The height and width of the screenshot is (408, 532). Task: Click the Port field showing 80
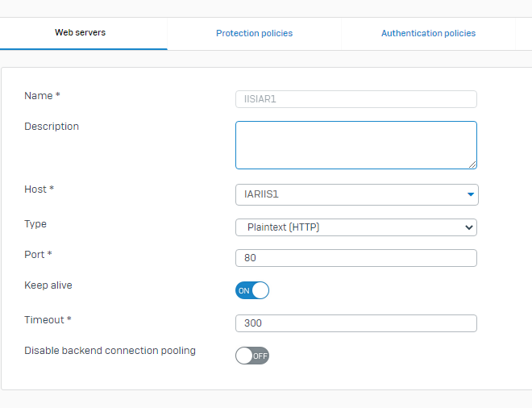pyautogui.click(x=356, y=258)
